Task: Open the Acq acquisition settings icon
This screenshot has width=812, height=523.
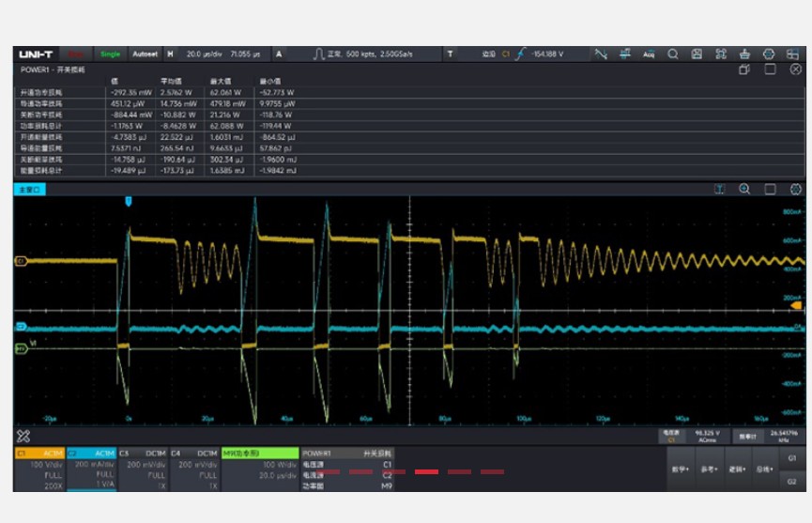Action: pos(649,54)
